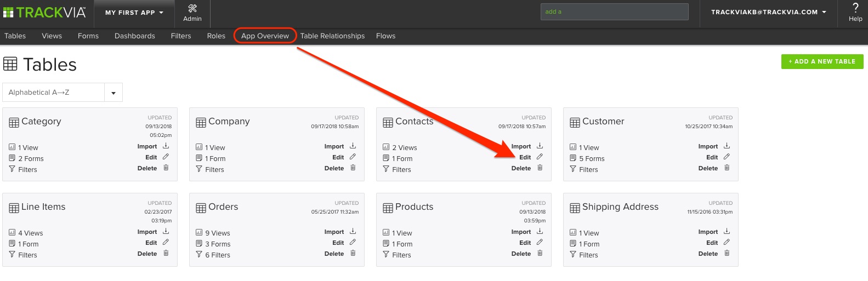Open the Flows tab
Viewport: 868px width, 281px height.
coord(385,36)
